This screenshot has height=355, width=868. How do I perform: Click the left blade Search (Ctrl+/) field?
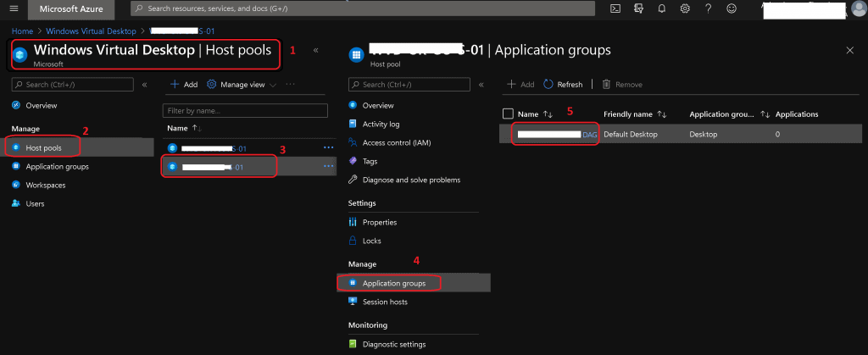coord(73,84)
